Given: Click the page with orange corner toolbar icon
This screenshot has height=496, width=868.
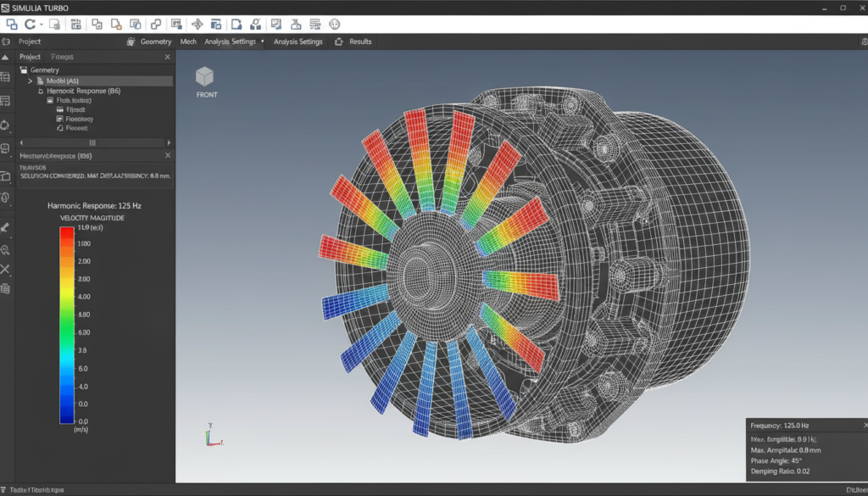Looking at the screenshot, I should pos(116,25).
